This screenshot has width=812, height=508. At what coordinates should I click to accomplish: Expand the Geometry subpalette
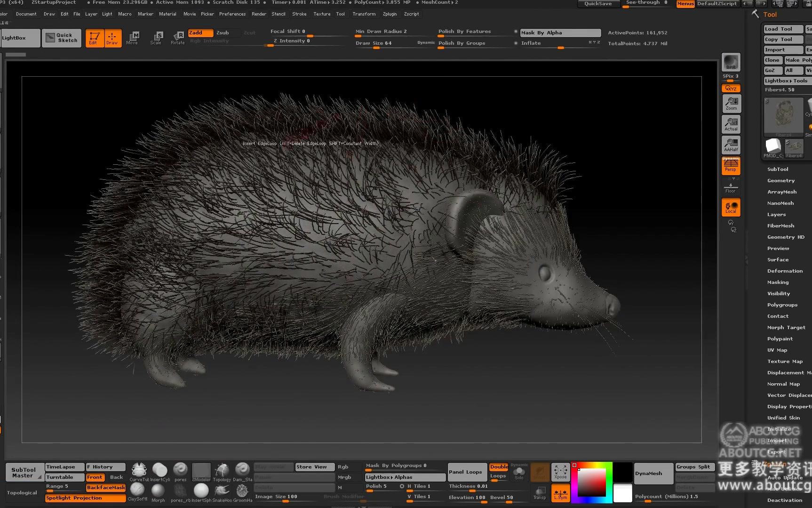pyautogui.click(x=780, y=180)
